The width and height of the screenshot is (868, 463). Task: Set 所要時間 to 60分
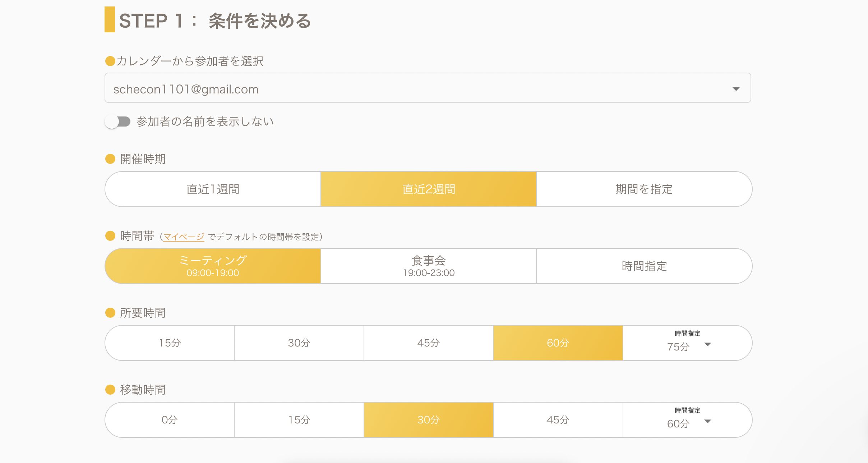[558, 343]
